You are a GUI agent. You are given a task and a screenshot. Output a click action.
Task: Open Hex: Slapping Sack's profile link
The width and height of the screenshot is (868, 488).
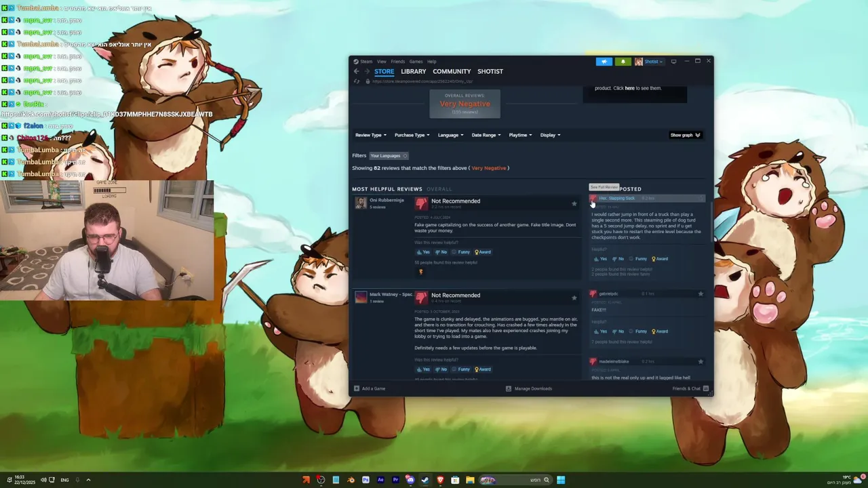click(x=617, y=199)
